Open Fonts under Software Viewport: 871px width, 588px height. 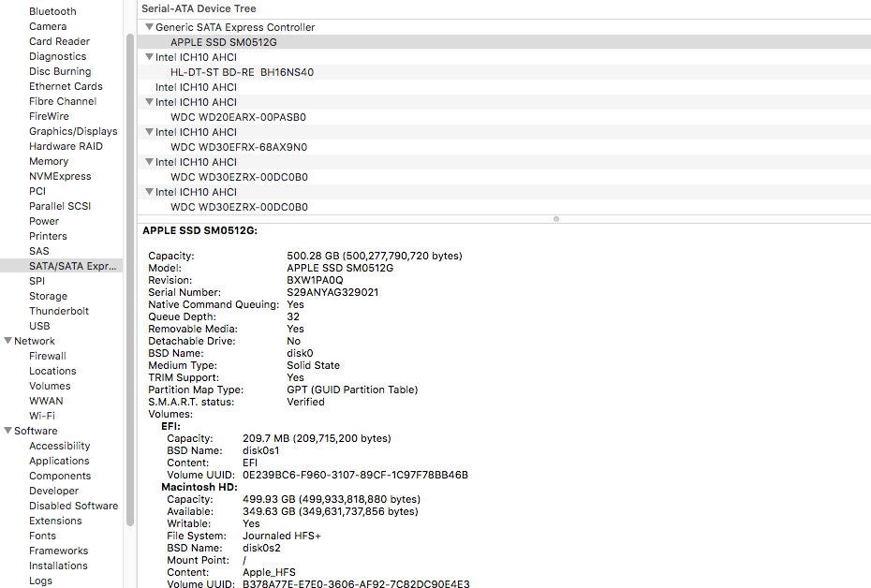43,536
